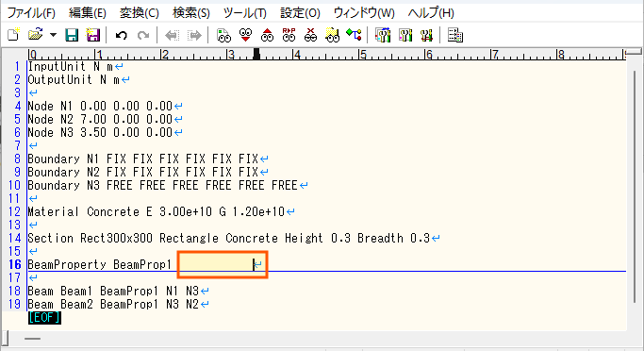Click the open file folder icon

(x=35, y=35)
